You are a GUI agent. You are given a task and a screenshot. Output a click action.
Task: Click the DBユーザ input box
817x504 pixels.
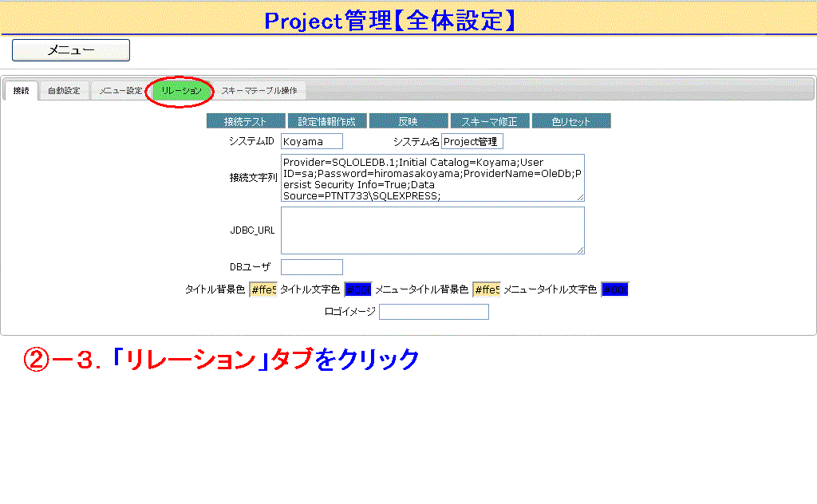point(311,267)
